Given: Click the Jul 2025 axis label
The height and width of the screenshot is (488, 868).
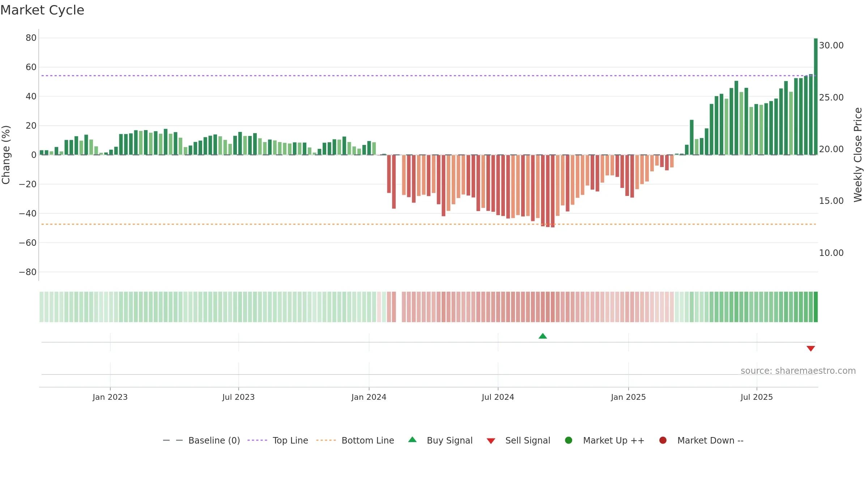Looking at the screenshot, I should [757, 397].
